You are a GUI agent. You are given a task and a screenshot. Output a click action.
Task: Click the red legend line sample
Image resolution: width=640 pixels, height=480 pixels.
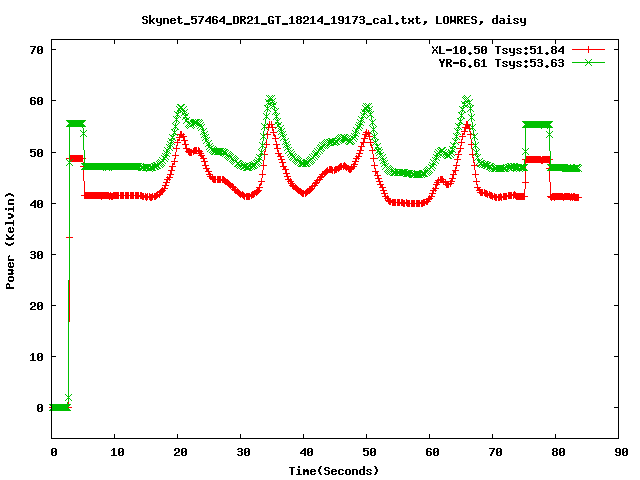(x=588, y=50)
